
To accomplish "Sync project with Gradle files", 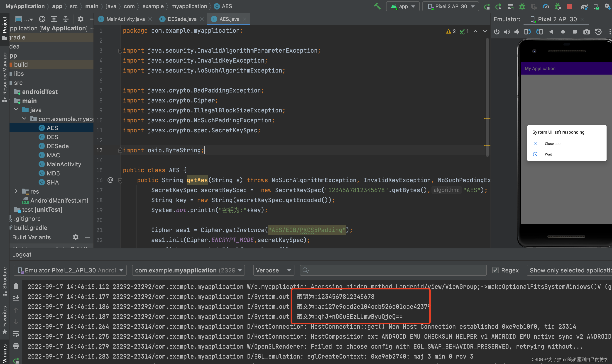I will [584, 6].
